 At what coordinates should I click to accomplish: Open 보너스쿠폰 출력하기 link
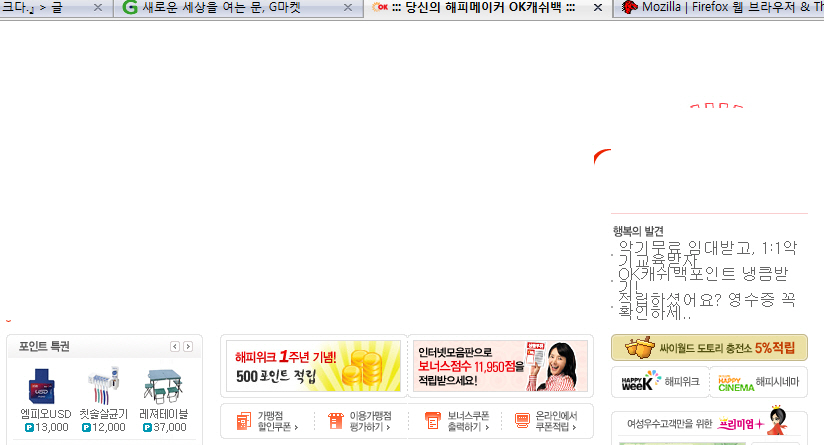(x=468, y=421)
